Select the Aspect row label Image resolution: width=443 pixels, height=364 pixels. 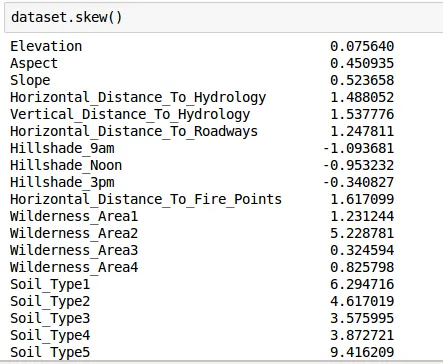click(34, 63)
